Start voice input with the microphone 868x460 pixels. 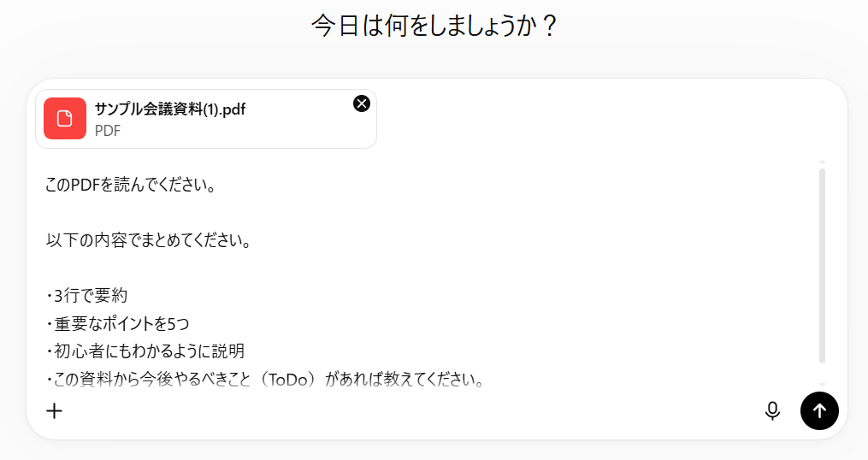coord(772,410)
